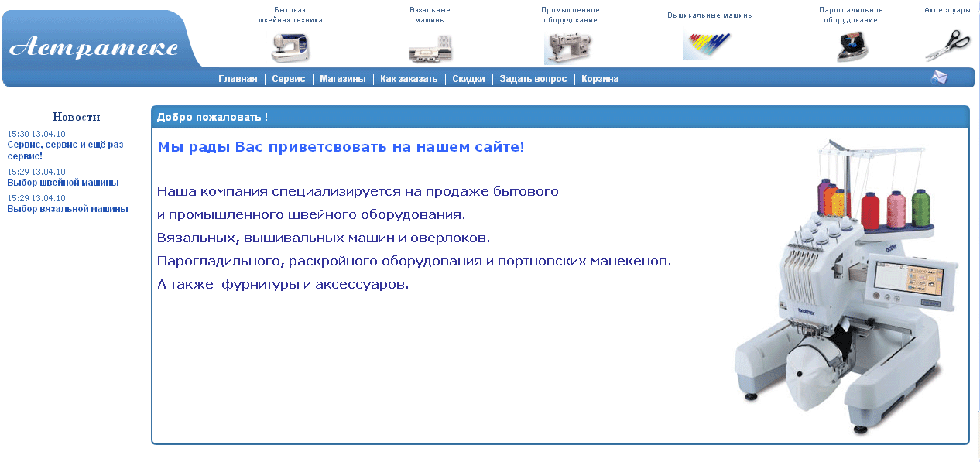Click the envelope mail icon
980x462 pixels.
pyautogui.click(x=939, y=77)
